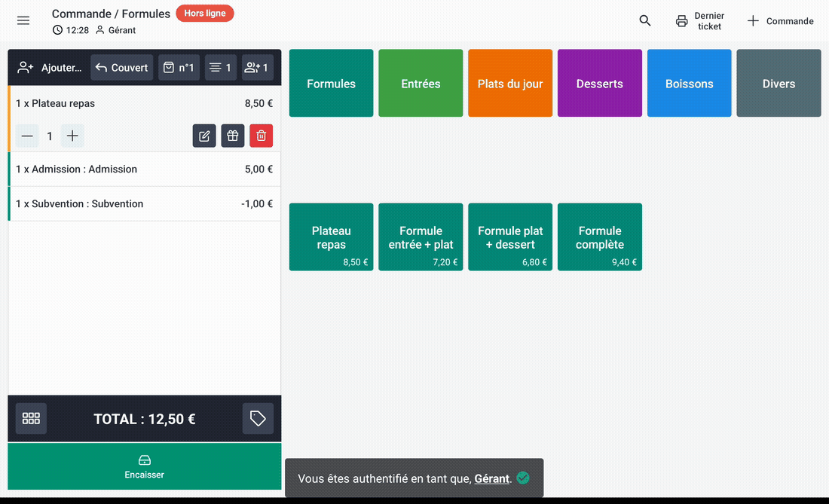829x504 pixels.
Task: Offer Plateau repas with gift icon
Action: (233, 136)
